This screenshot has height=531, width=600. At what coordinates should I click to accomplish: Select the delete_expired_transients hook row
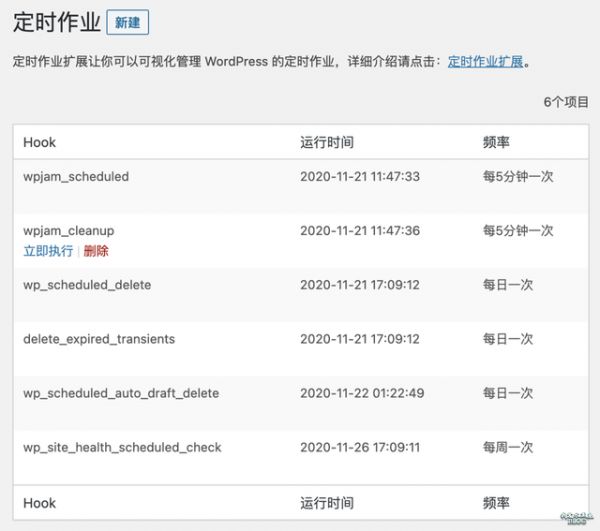point(99,339)
